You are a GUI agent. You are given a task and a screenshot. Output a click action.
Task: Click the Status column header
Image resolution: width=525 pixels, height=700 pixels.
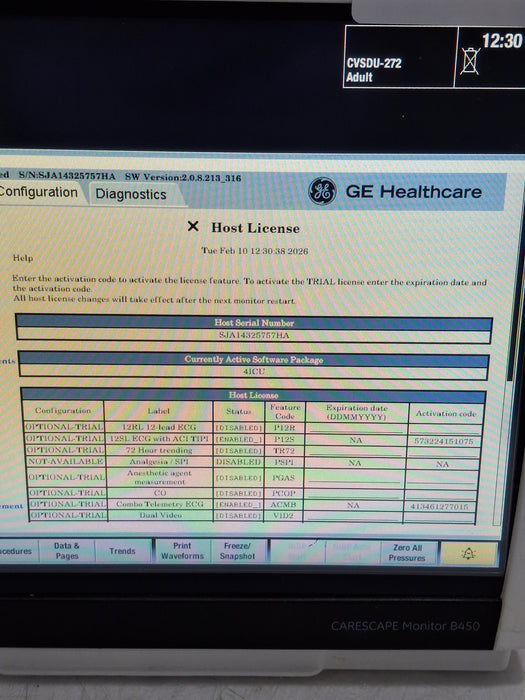(239, 411)
